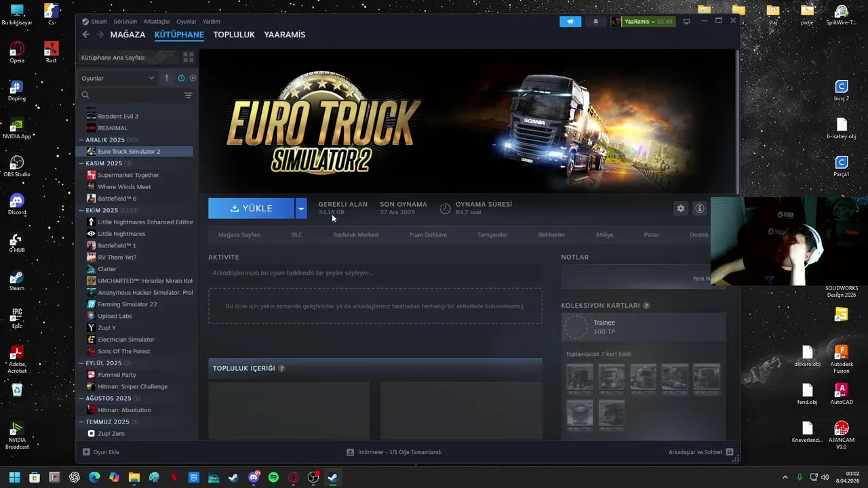Image resolution: width=868 pixels, height=488 pixels.
Task: Open the YAARAMİS profile tab
Action: [285, 35]
